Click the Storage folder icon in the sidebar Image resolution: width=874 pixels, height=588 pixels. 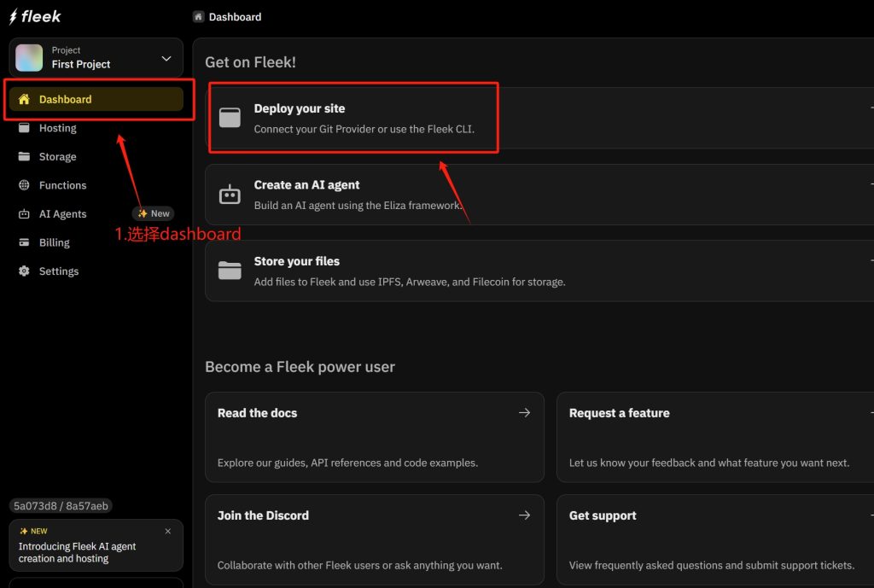click(x=24, y=157)
